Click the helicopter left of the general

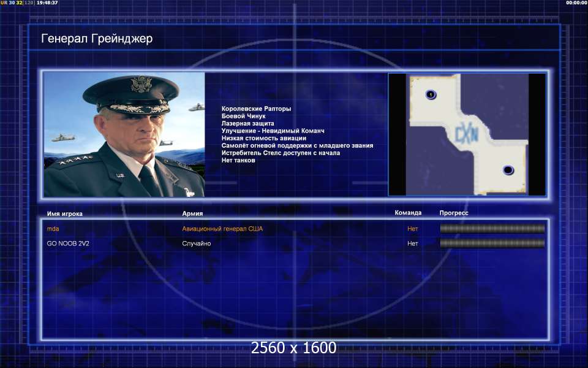click(x=63, y=138)
